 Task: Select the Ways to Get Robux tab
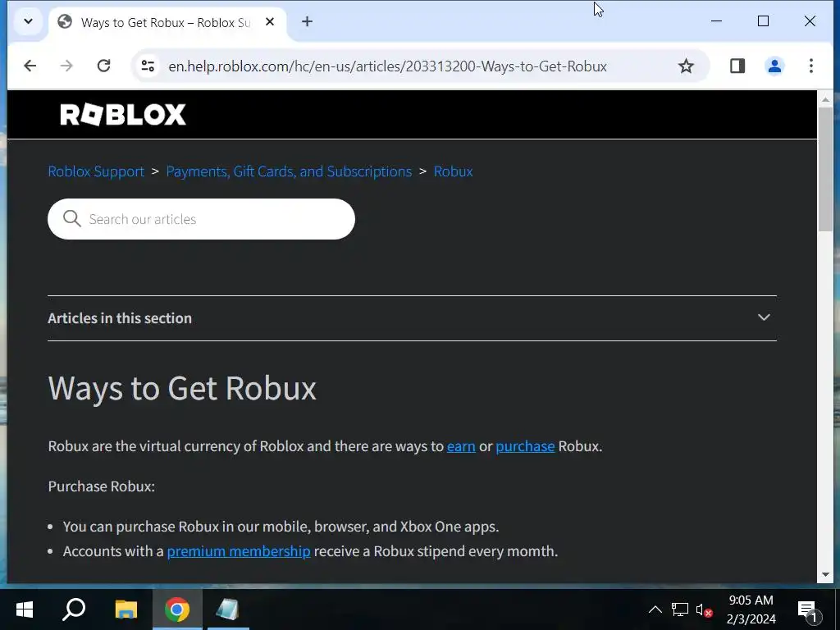(x=166, y=22)
